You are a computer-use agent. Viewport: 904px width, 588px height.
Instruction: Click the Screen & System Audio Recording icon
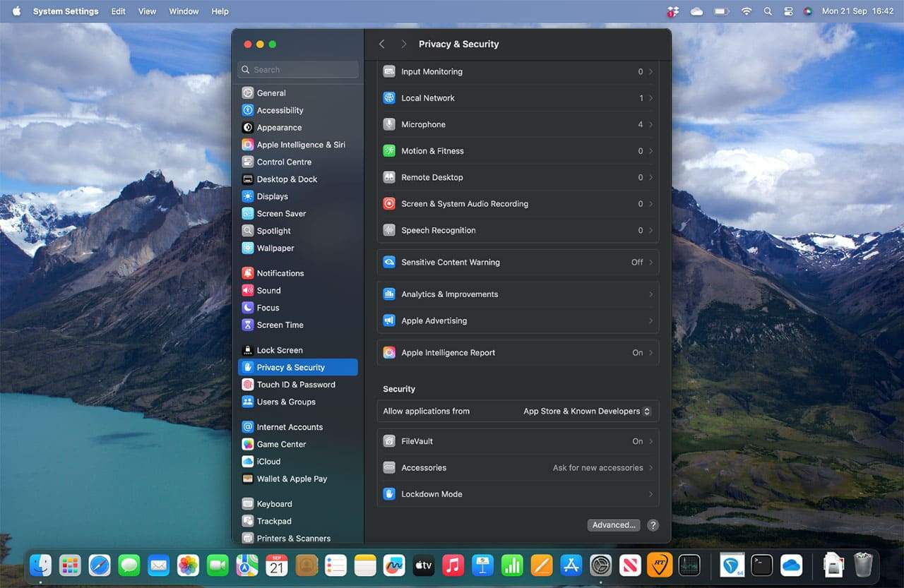tap(389, 204)
